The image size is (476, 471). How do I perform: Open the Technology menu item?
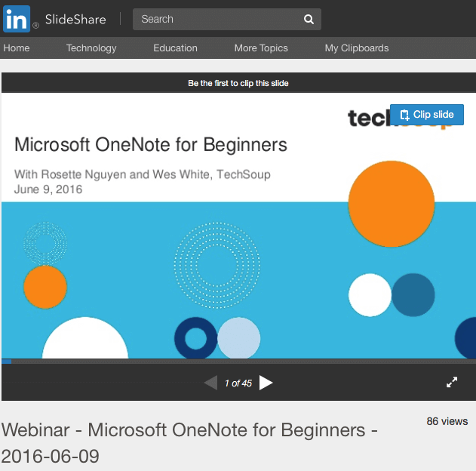pos(91,48)
